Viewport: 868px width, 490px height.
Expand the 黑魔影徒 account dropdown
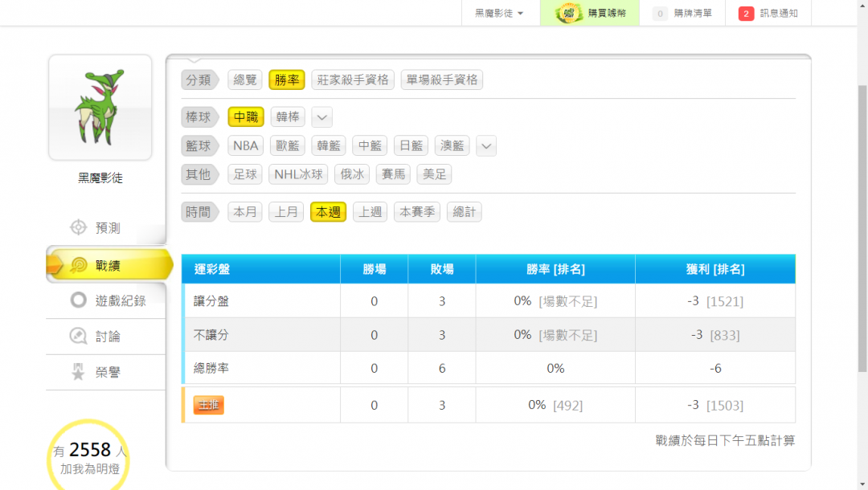(x=499, y=13)
